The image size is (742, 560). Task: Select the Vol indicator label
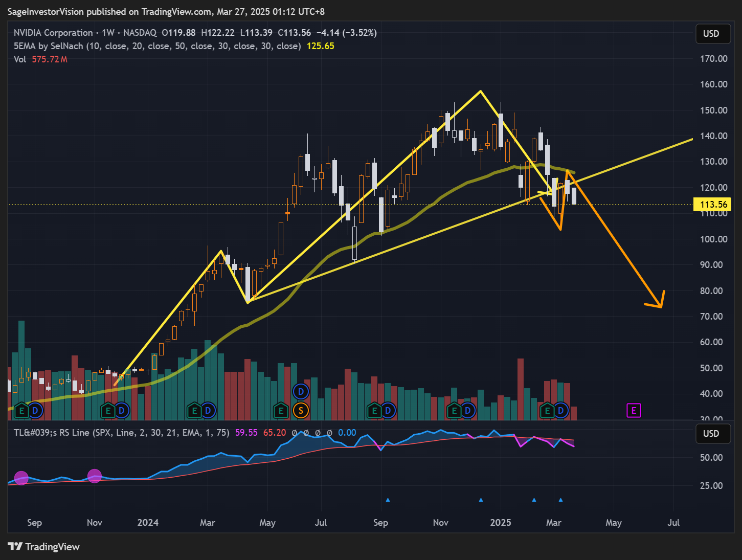(20, 59)
